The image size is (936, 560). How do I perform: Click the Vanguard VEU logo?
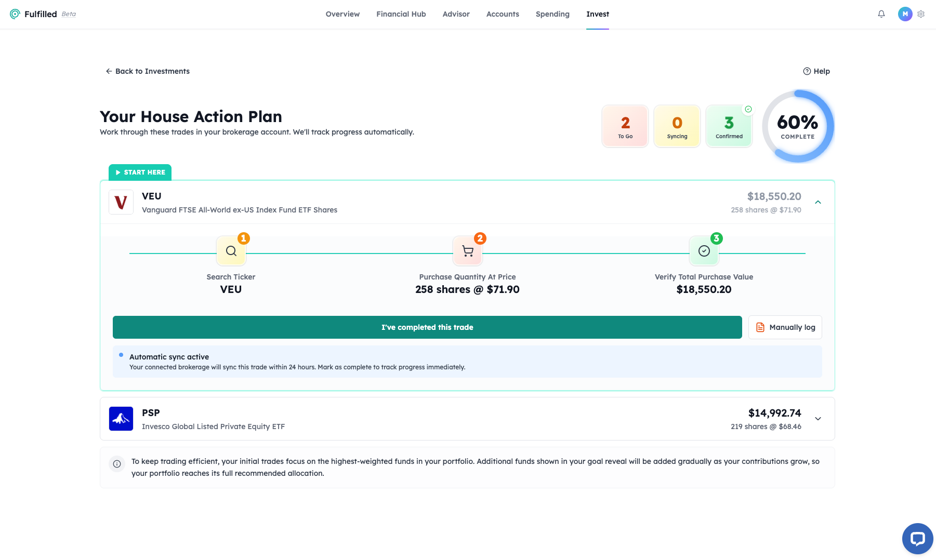(121, 202)
